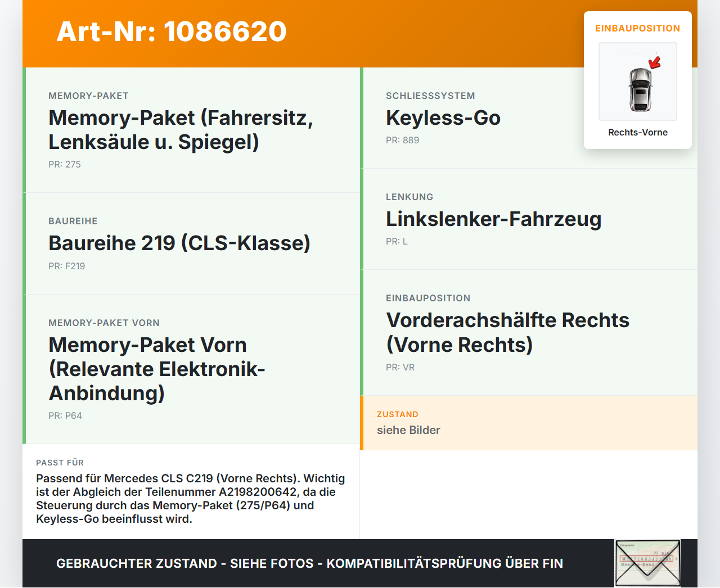Select the "Linkslenker-Fahrzeug" heading
The height and width of the screenshot is (588, 720).
coord(494,219)
